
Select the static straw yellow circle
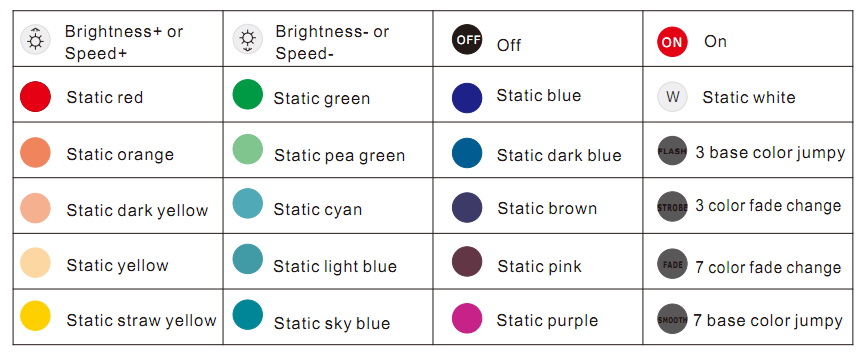35,316
